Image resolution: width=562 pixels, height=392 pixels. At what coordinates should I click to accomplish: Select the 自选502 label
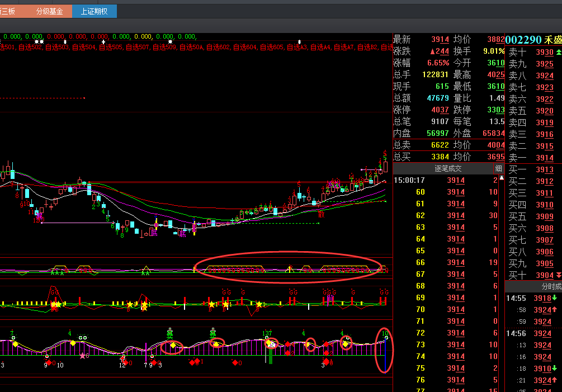tap(30, 48)
